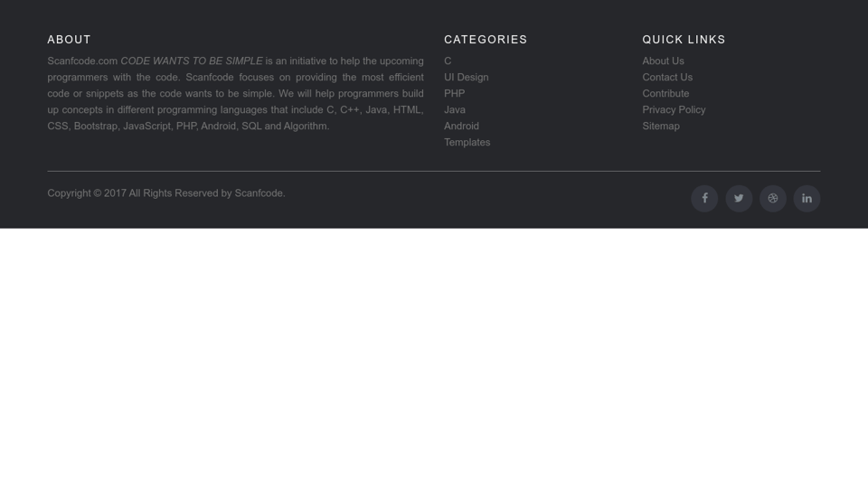This screenshot has width=868, height=488.
Task: Open the Facebook social icon
Action: pyautogui.click(x=704, y=199)
